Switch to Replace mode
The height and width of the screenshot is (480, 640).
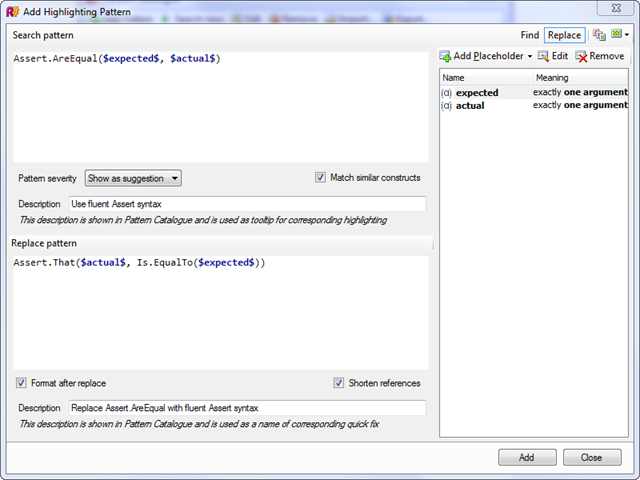(564, 35)
